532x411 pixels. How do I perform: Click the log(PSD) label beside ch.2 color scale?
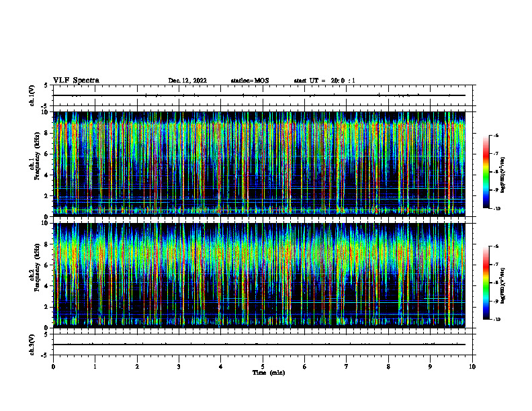click(x=502, y=286)
